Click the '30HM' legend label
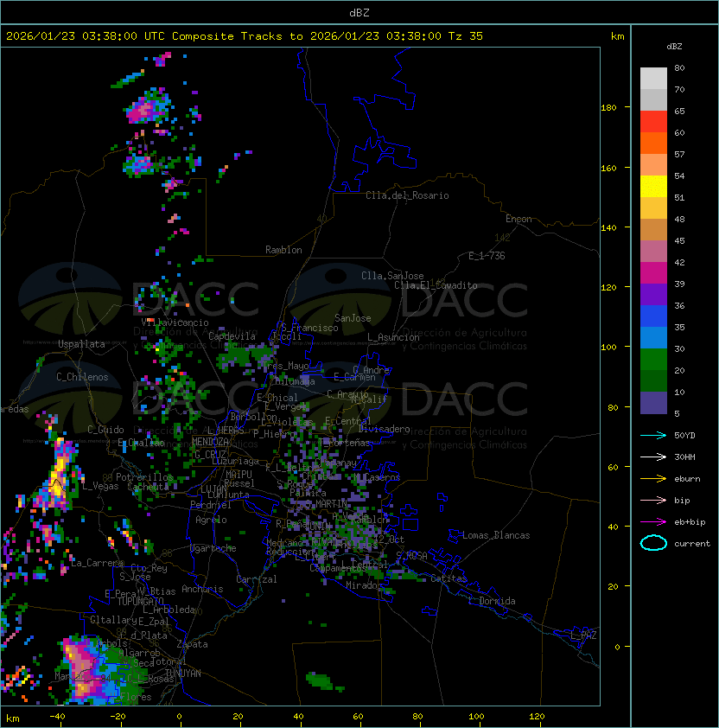This screenshot has height=728, width=719. click(684, 457)
